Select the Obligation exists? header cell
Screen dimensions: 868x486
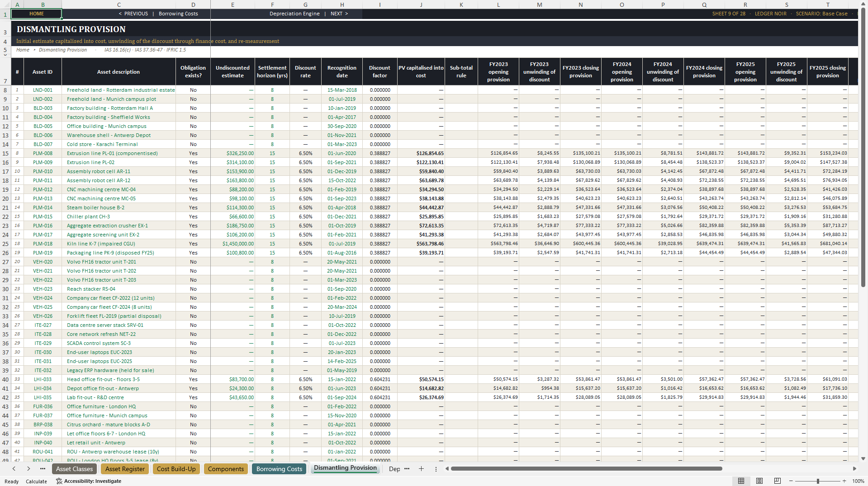click(193, 72)
